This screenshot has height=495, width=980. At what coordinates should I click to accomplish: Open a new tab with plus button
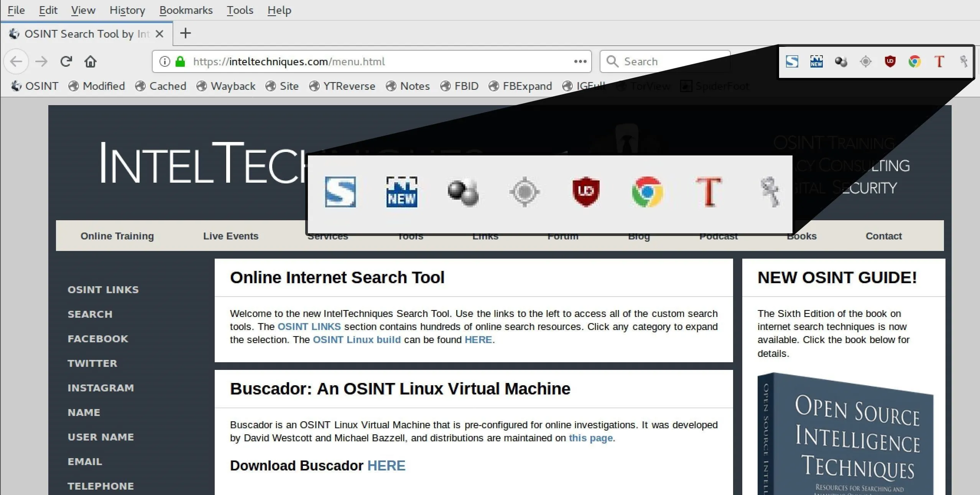pyautogui.click(x=186, y=33)
